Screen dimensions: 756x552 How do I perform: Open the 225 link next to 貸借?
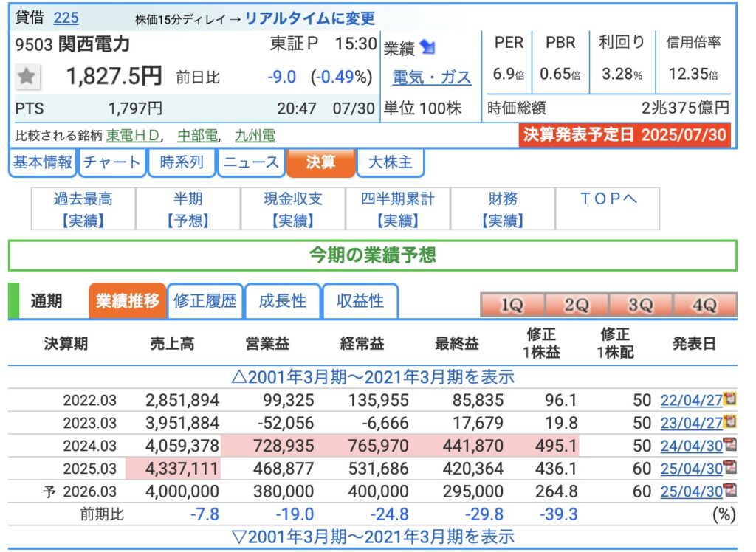pyautogui.click(x=66, y=18)
